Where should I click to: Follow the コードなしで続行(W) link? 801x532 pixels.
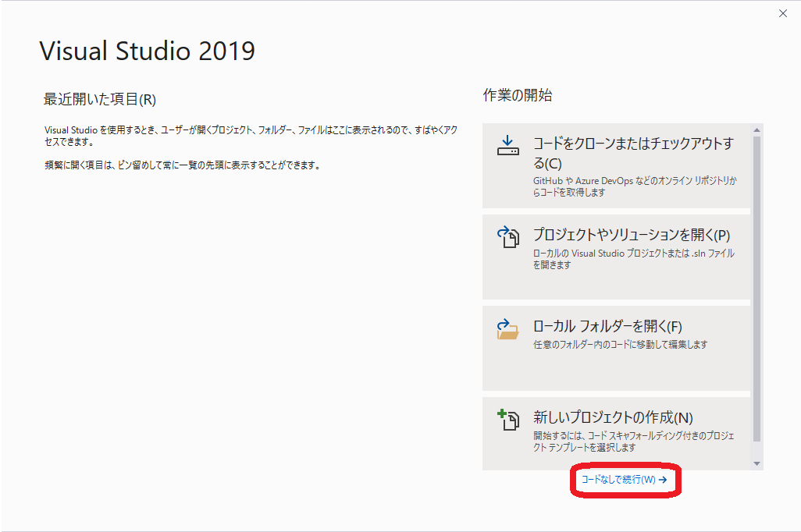[x=619, y=481]
